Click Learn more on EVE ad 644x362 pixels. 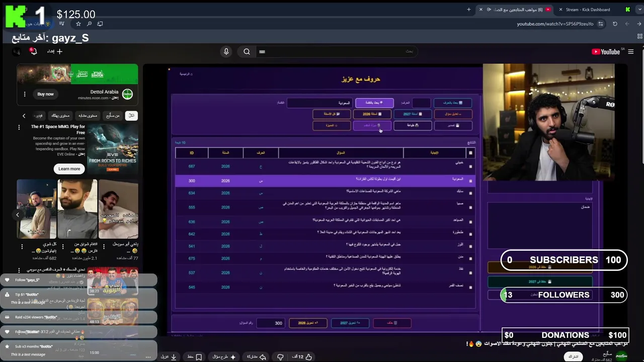point(69,169)
